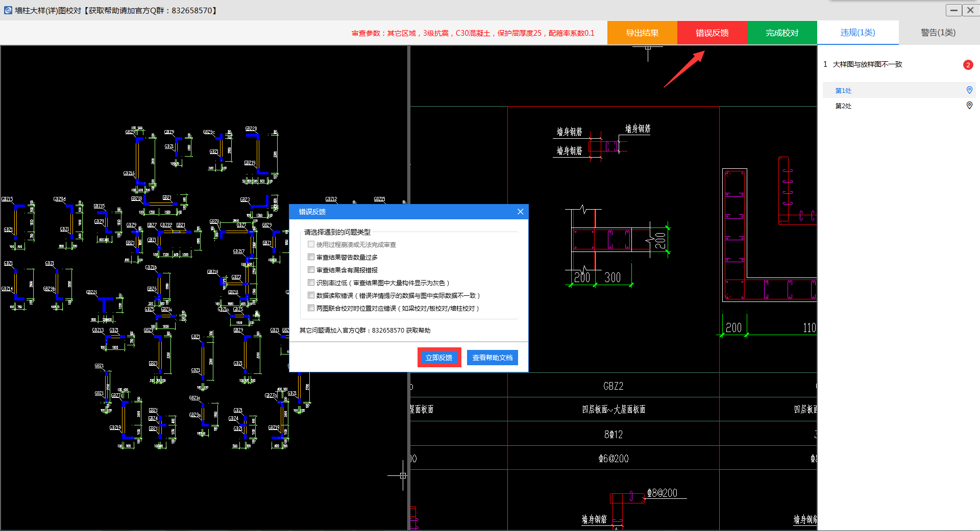Click 立即反馈 button

(x=439, y=358)
